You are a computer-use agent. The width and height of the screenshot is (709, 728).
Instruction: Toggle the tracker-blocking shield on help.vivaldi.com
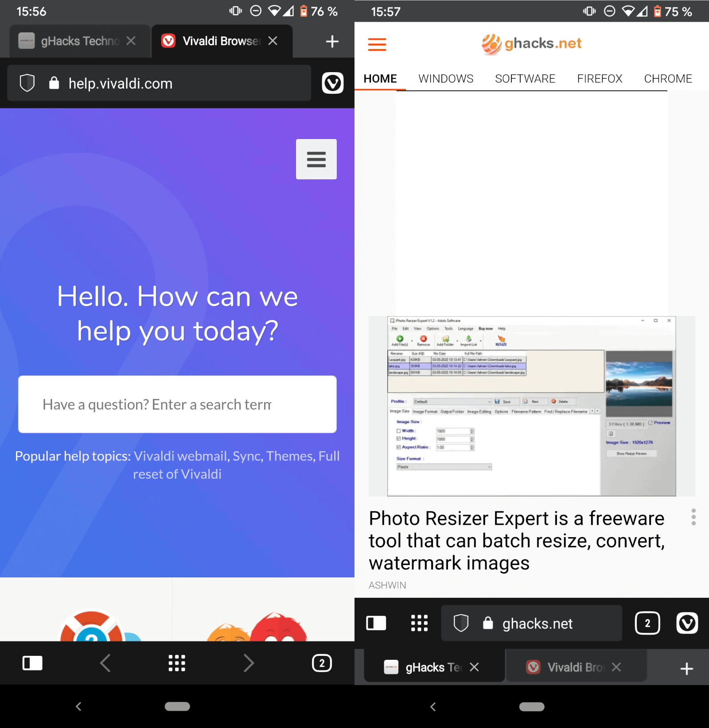click(x=27, y=83)
